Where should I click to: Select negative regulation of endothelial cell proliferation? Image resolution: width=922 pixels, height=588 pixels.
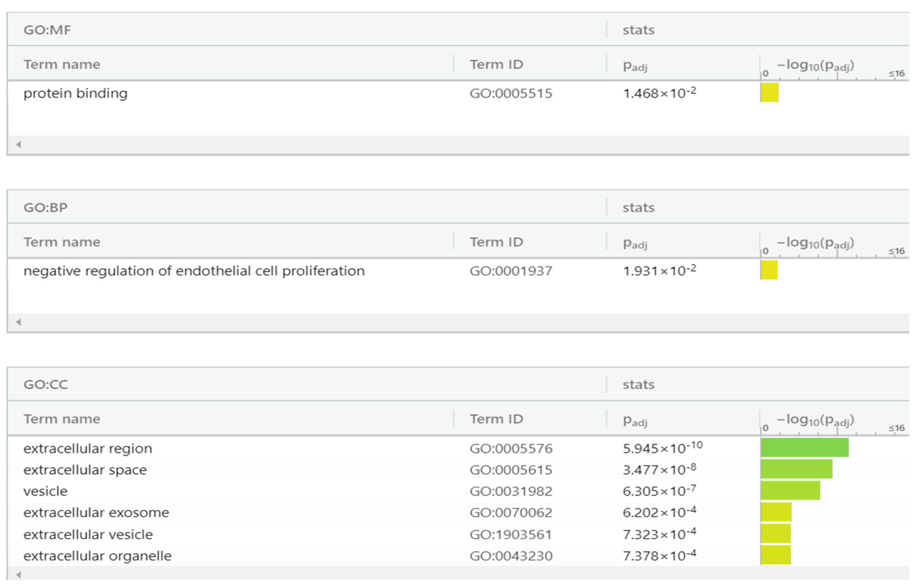[194, 271]
